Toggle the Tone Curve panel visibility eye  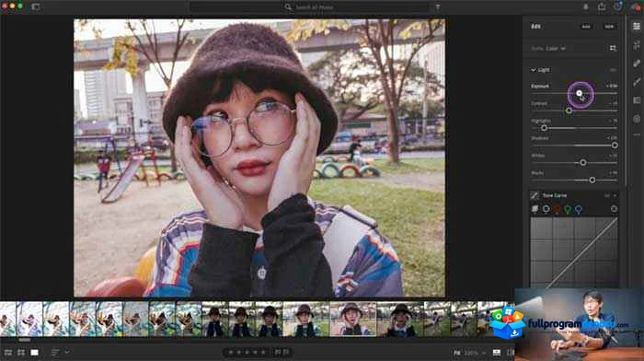607,196
